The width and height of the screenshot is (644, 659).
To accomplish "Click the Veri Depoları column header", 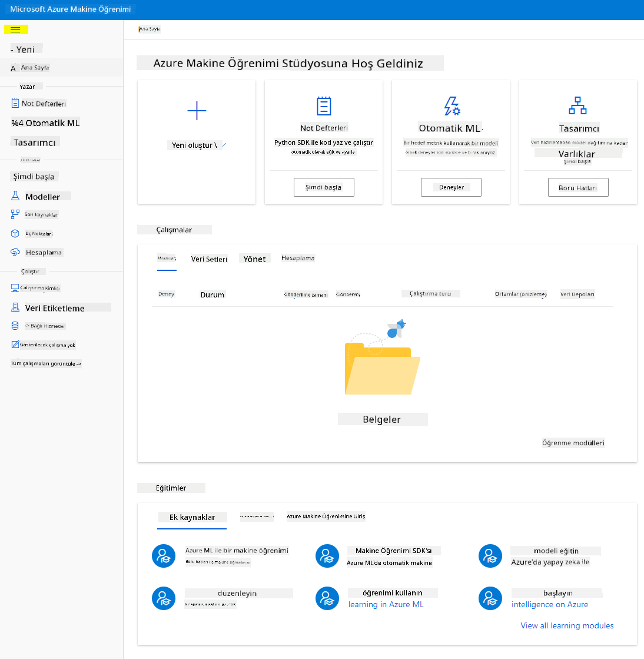I will click(577, 294).
